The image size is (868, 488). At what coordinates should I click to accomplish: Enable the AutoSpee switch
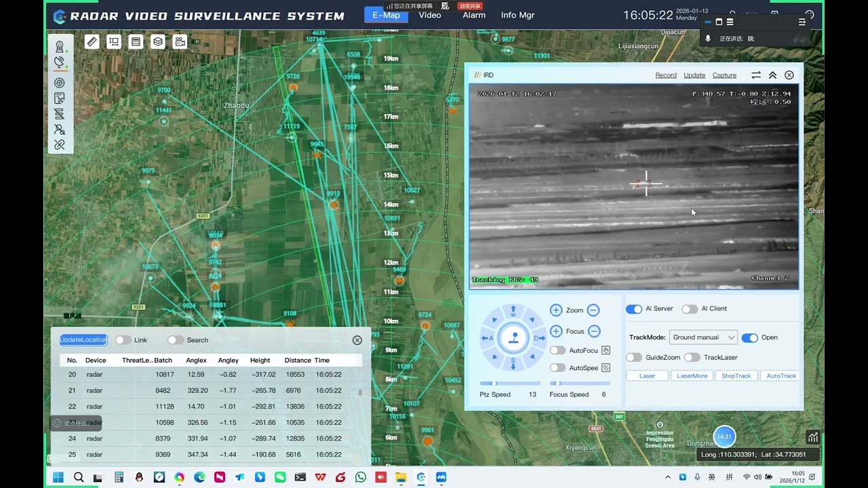[x=557, y=368]
